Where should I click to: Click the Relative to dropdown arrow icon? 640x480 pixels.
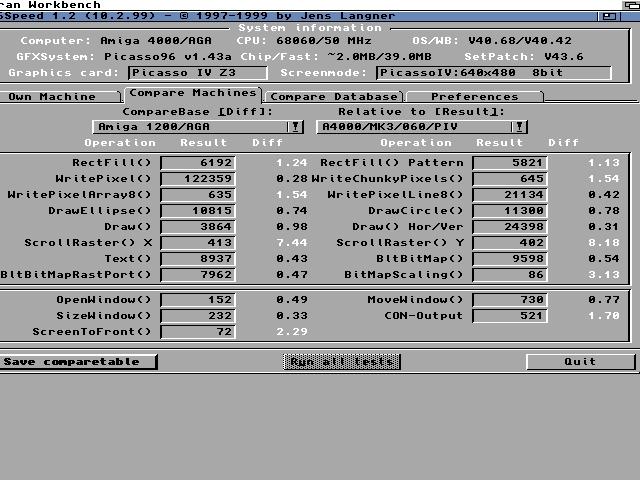[x=519, y=127]
